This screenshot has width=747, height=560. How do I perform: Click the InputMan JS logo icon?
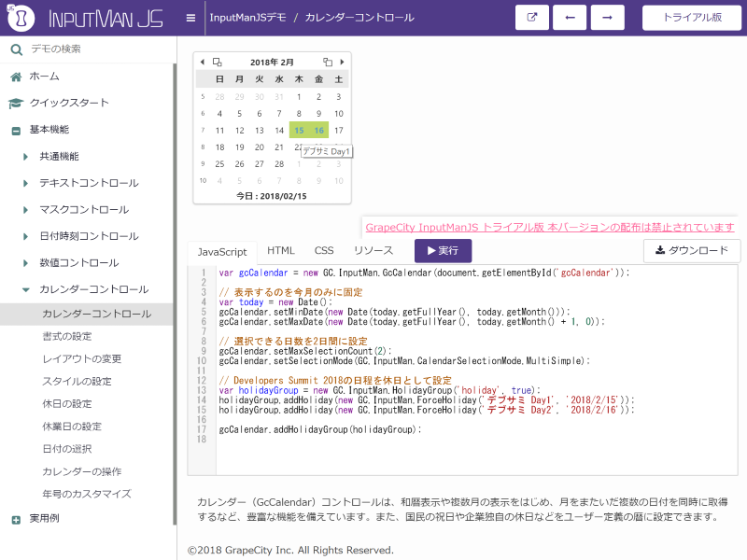coord(21,18)
